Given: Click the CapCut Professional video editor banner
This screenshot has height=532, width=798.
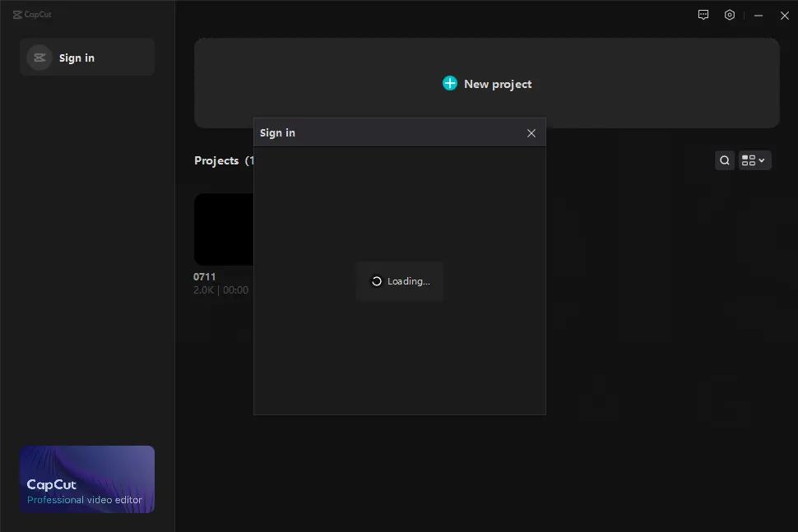Looking at the screenshot, I should 87,479.
